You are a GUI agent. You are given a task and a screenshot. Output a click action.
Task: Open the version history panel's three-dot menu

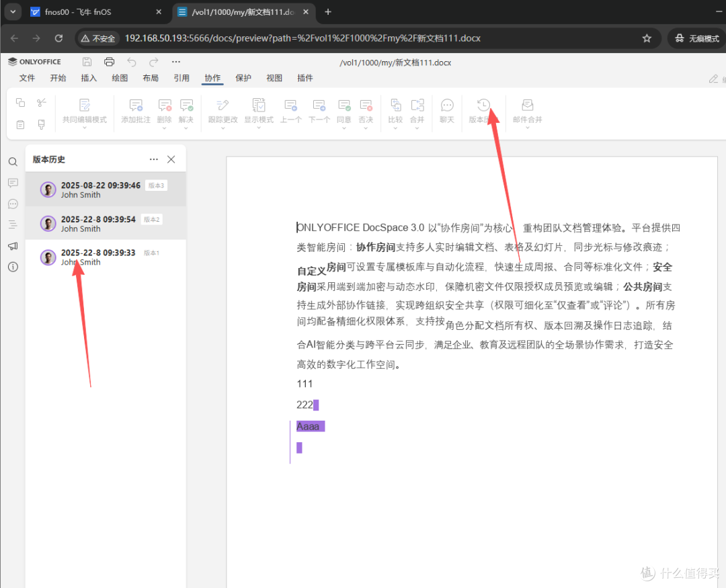154,159
